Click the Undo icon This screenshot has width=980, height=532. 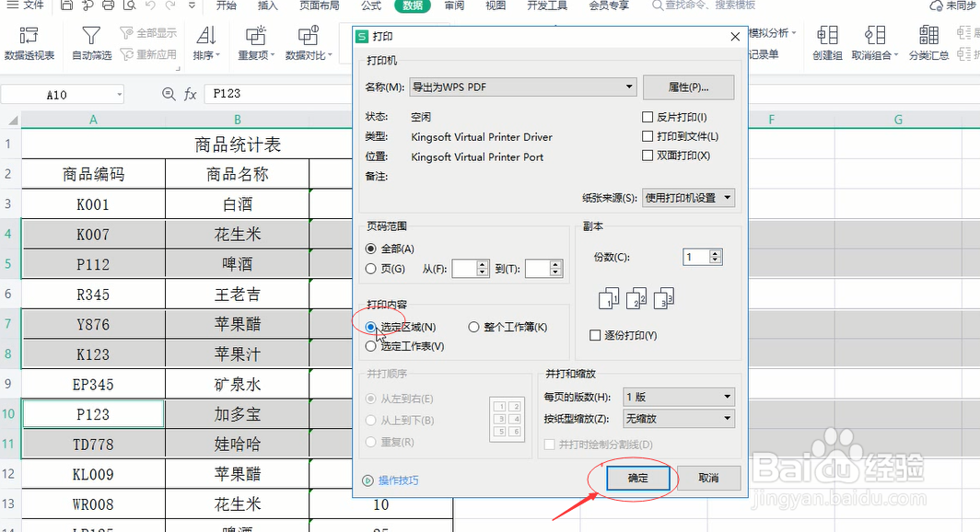(x=151, y=6)
